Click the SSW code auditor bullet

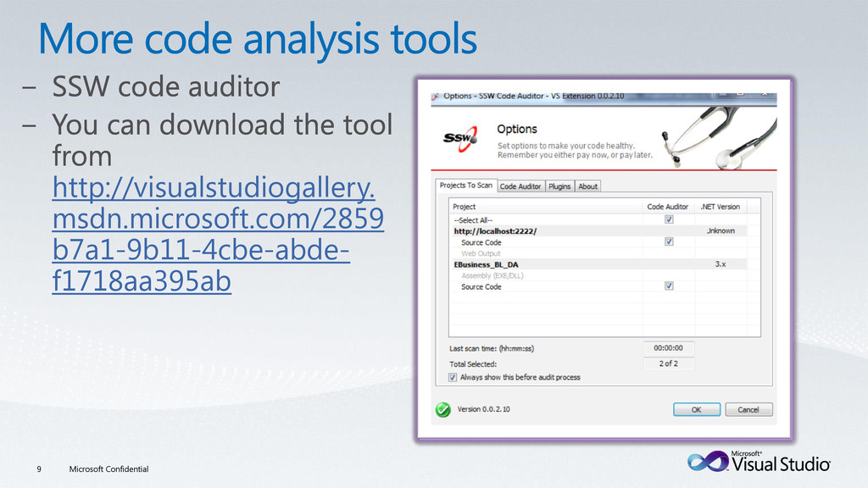165,86
